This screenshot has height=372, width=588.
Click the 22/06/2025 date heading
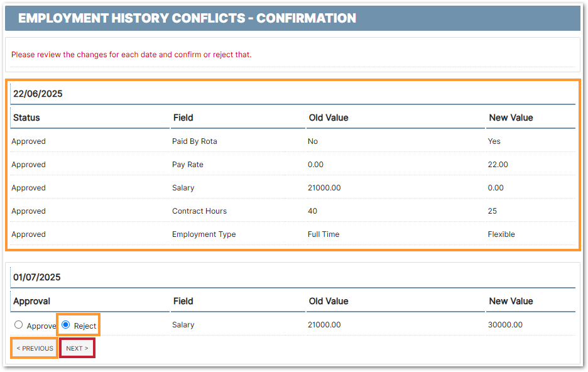click(38, 94)
